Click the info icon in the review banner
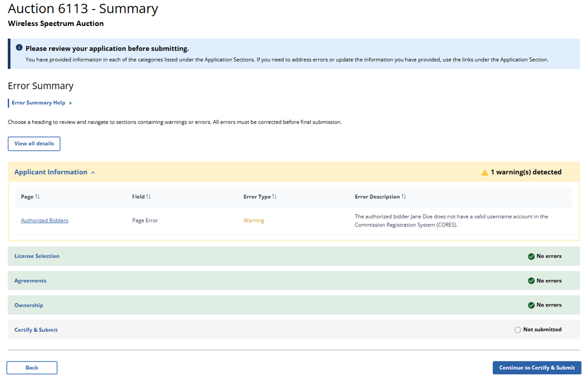Viewport: 588px width, 379px height. [19, 48]
